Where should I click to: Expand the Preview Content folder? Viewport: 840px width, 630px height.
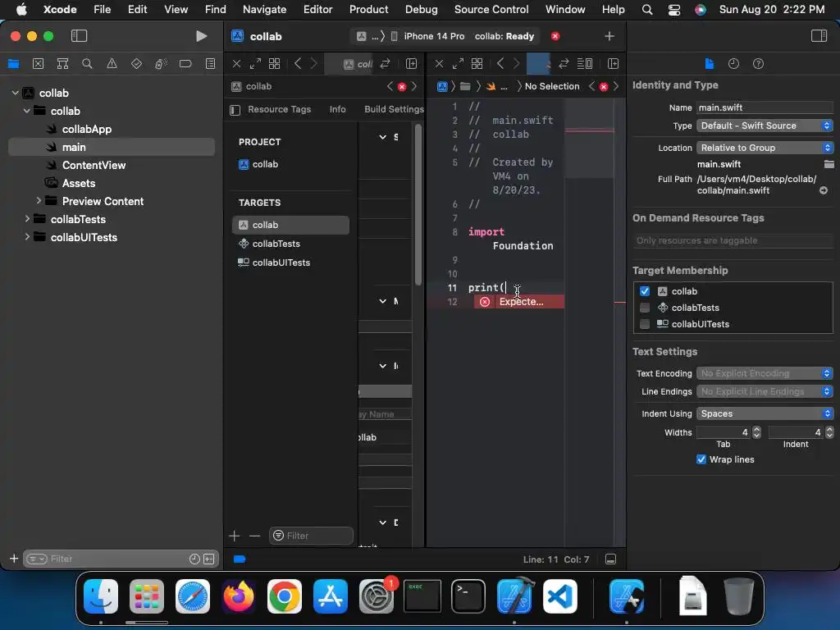pos(39,201)
